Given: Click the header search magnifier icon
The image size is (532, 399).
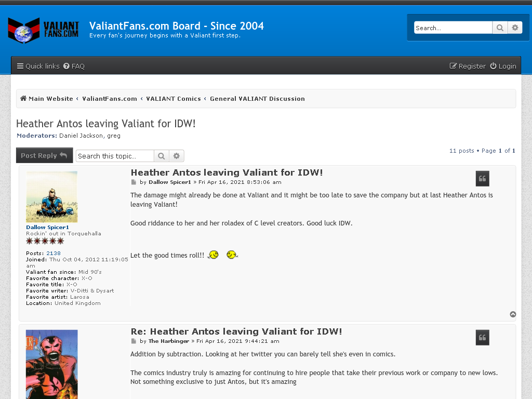Looking at the screenshot, I should pyautogui.click(x=500, y=28).
